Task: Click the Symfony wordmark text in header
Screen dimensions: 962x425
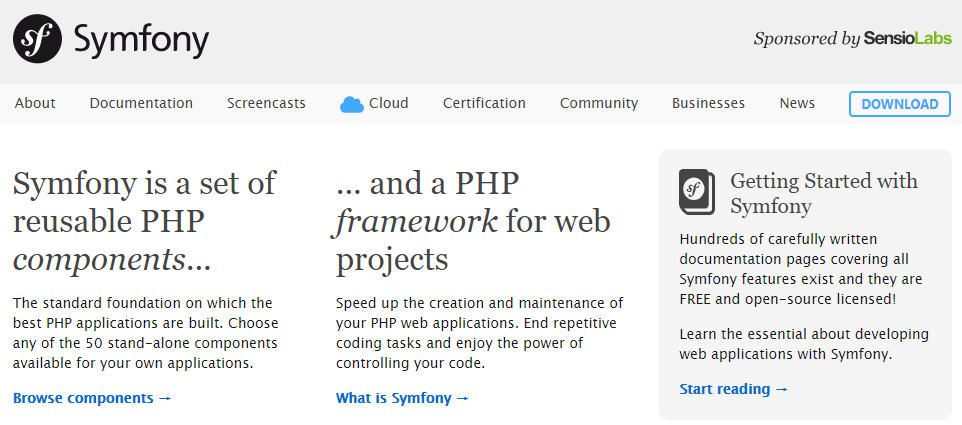Action: pos(141,41)
